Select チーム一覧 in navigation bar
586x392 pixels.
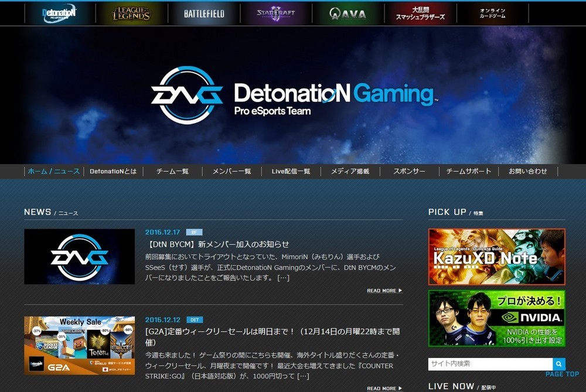pos(172,171)
